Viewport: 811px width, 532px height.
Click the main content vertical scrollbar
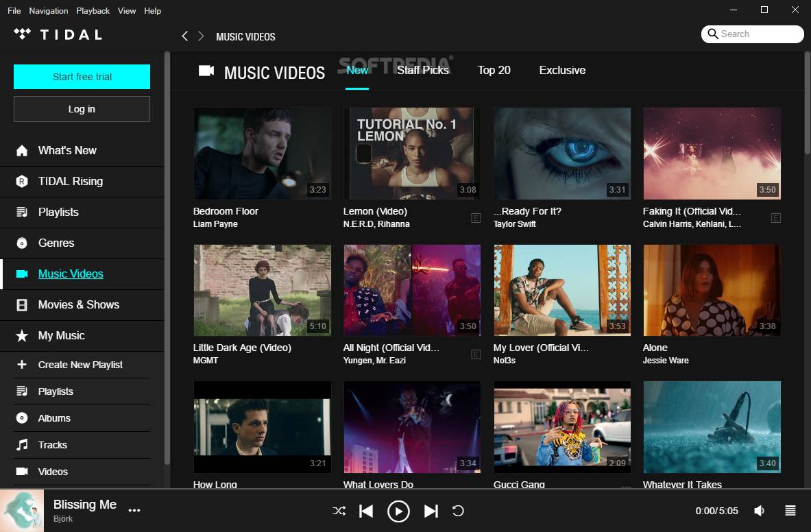coord(808,104)
